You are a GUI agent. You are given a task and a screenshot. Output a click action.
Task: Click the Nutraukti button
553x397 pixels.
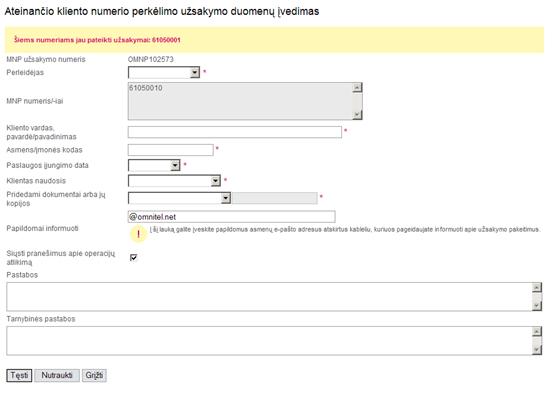[57, 375]
